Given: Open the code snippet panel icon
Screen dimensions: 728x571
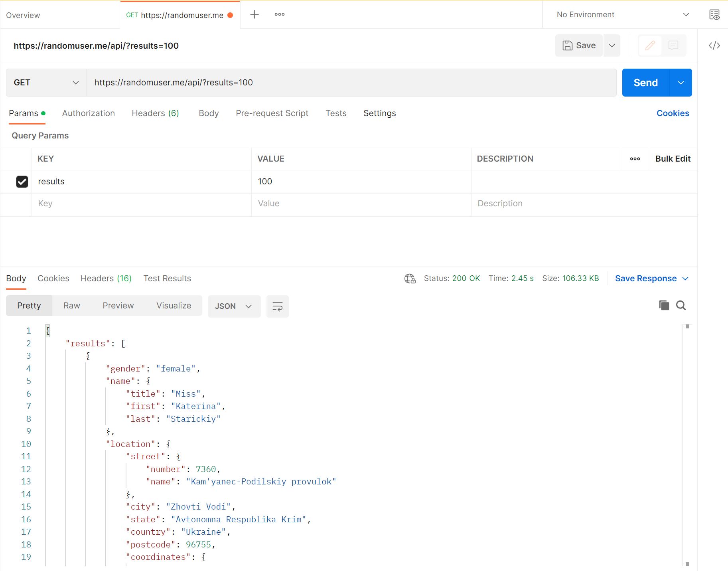Looking at the screenshot, I should point(714,45).
